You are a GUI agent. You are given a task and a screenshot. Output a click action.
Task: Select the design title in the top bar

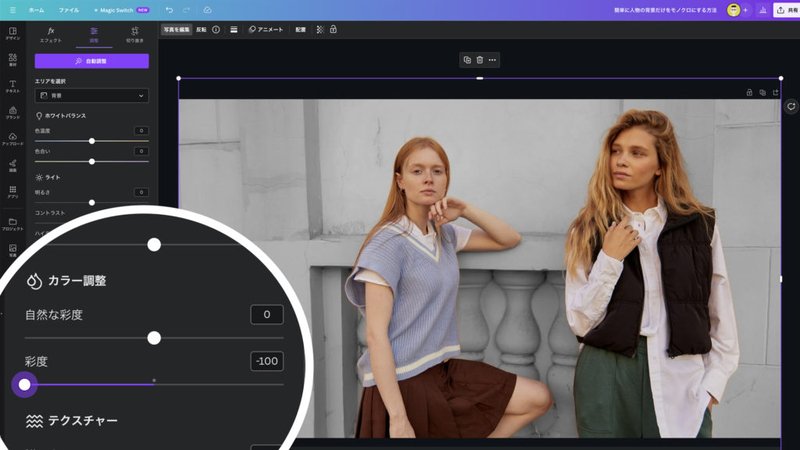(x=665, y=10)
